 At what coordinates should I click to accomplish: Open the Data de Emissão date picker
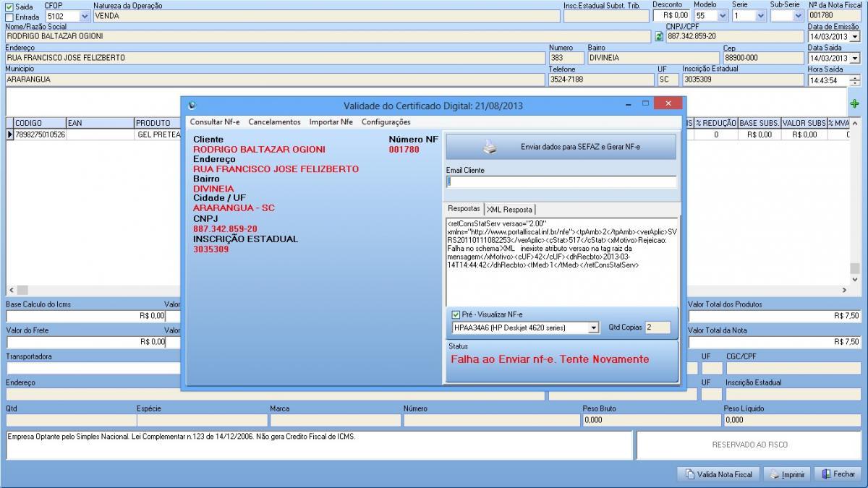click(855, 37)
